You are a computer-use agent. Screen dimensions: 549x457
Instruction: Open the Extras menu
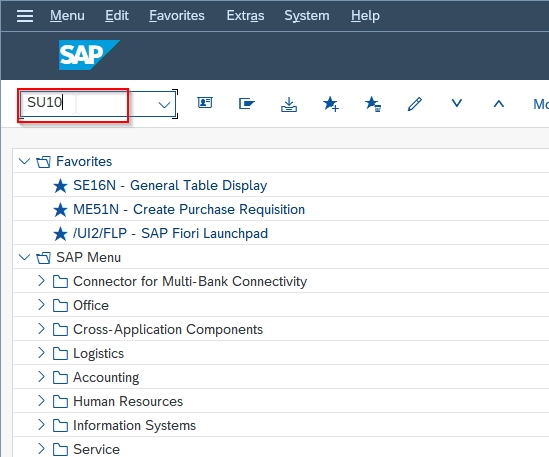[x=245, y=16]
